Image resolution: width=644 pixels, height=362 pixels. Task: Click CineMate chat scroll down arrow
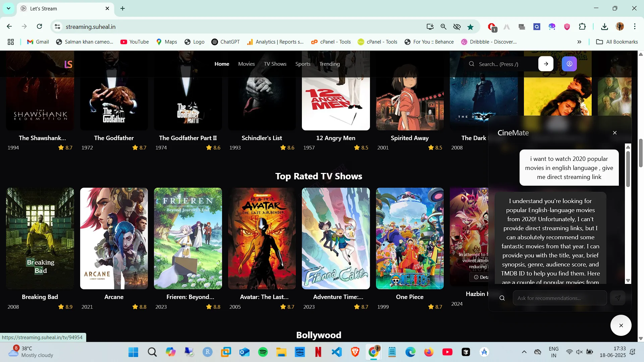tap(628, 281)
